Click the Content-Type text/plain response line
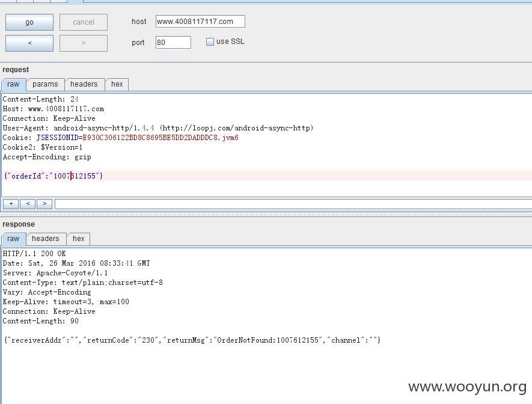Image resolution: width=532 pixels, height=404 pixels. click(x=83, y=283)
